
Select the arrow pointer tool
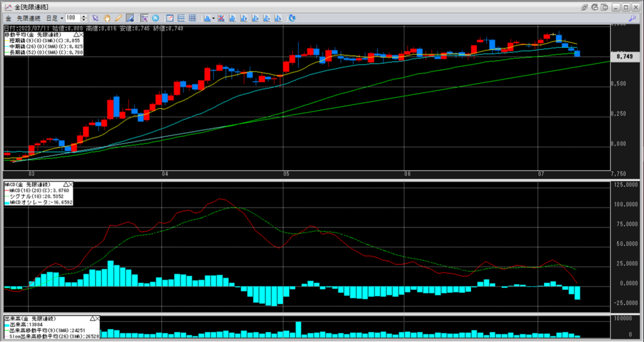96,18
